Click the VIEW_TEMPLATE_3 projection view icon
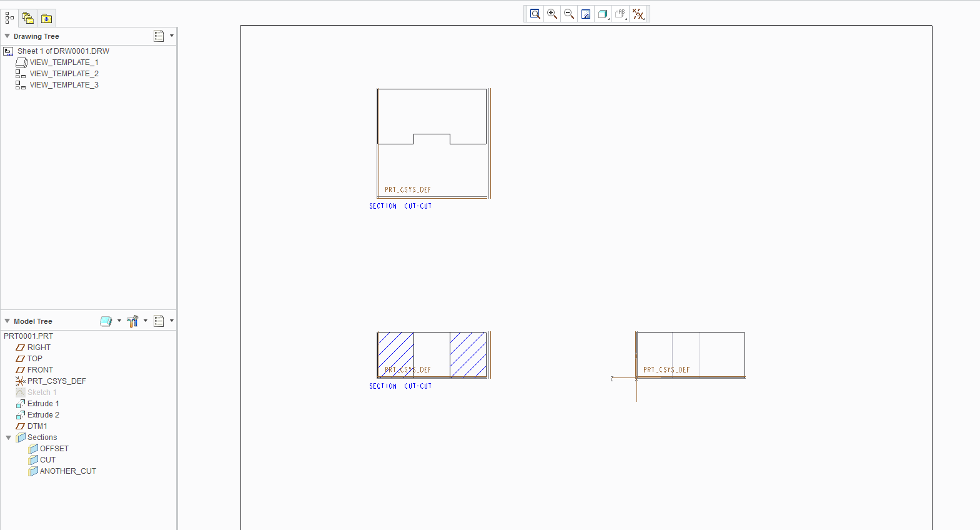Viewport: 980px width, 530px height. pos(21,85)
